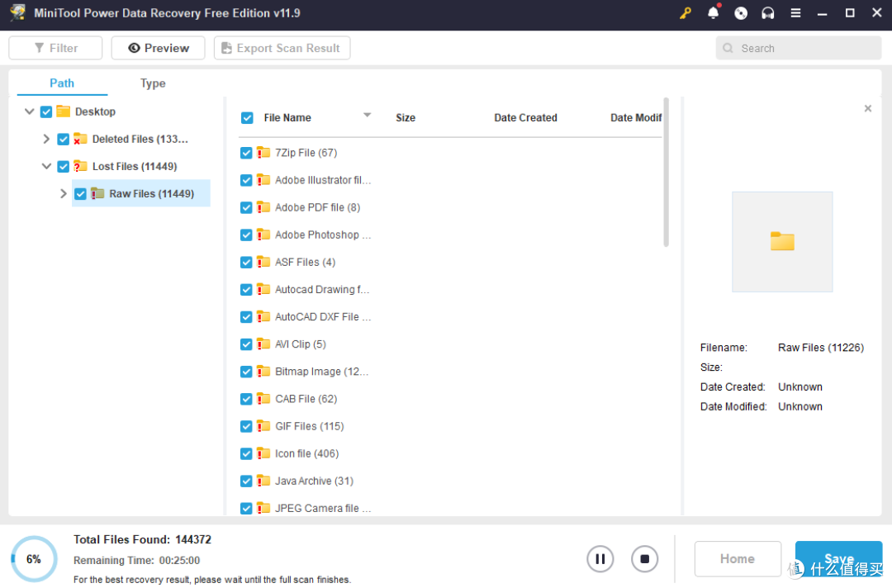Toggle the select-all File Name checkbox
The width and height of the screenshot is (892, 588).
click(247, 118)
